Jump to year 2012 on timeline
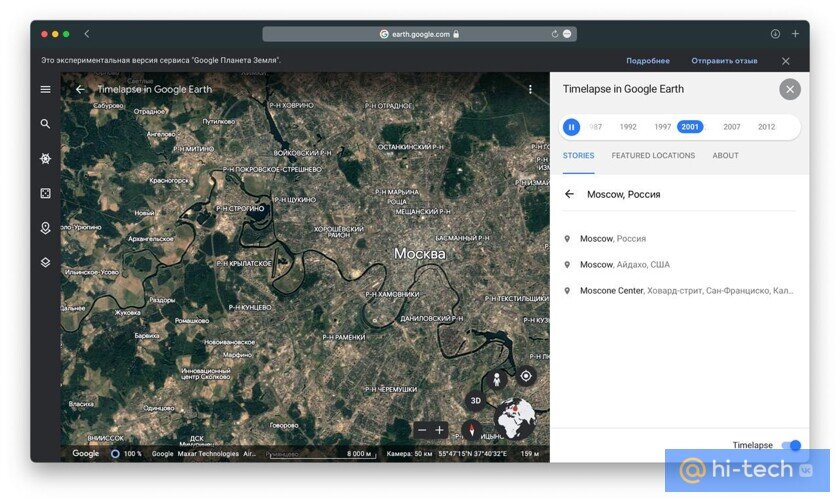Viewport: 840px width, 502px height. tap(766, 127)
